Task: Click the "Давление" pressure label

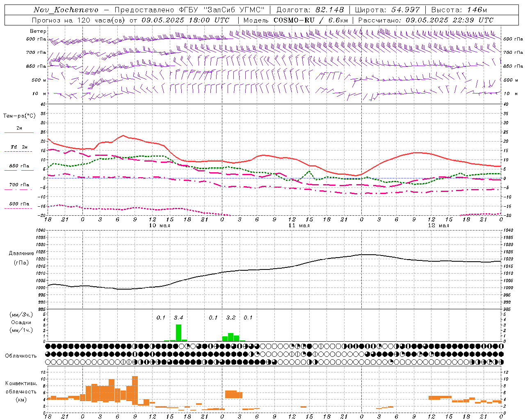Action: pyautogui.click(x=21, y=253)
